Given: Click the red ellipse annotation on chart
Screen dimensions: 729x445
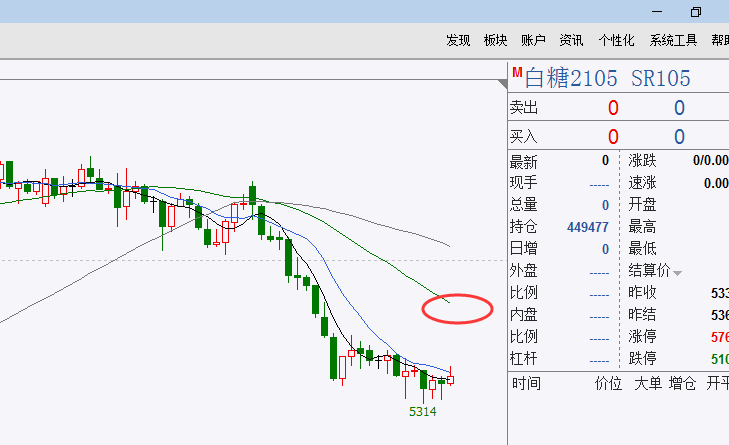Looking at the screenshot, I should point(458,309).
